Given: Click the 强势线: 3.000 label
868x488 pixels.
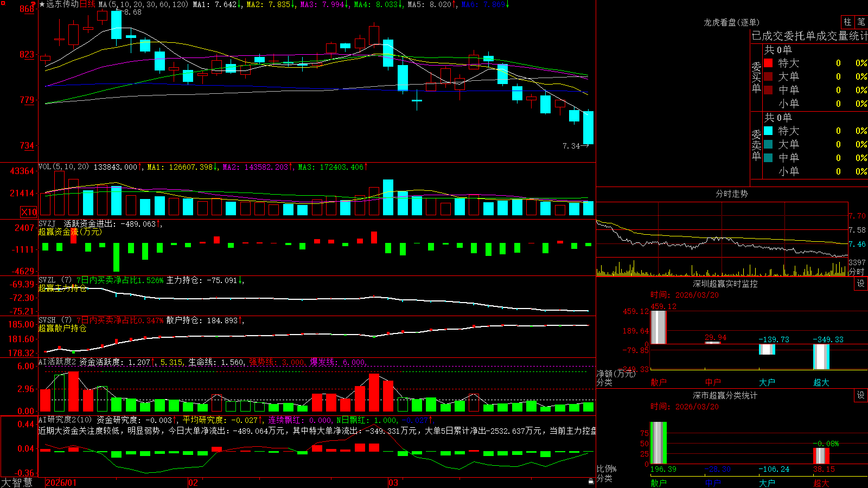Looking at the screenshot, I should coord(277,362).
